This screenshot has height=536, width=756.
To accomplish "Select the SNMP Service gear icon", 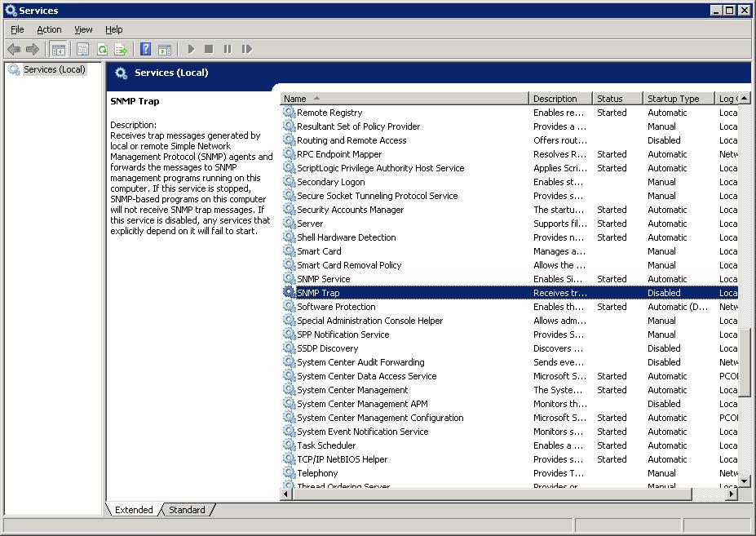I will tap(289, 279).
